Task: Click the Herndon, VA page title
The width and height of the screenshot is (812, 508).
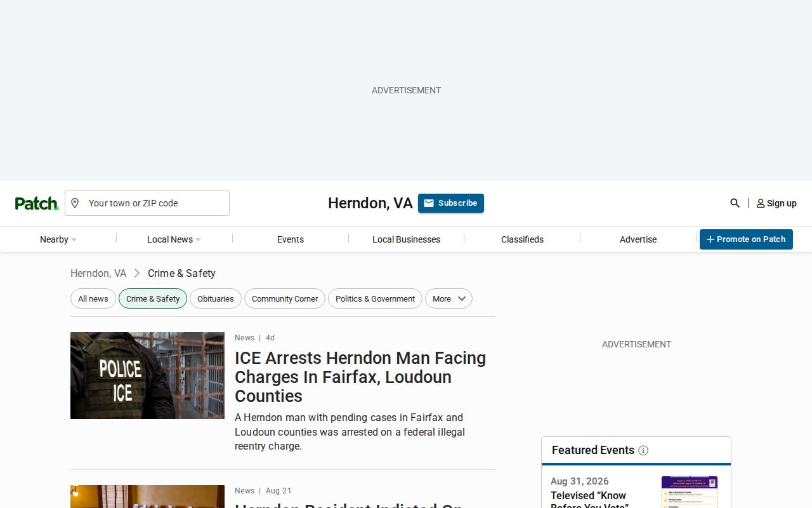Action: (370, 203)
